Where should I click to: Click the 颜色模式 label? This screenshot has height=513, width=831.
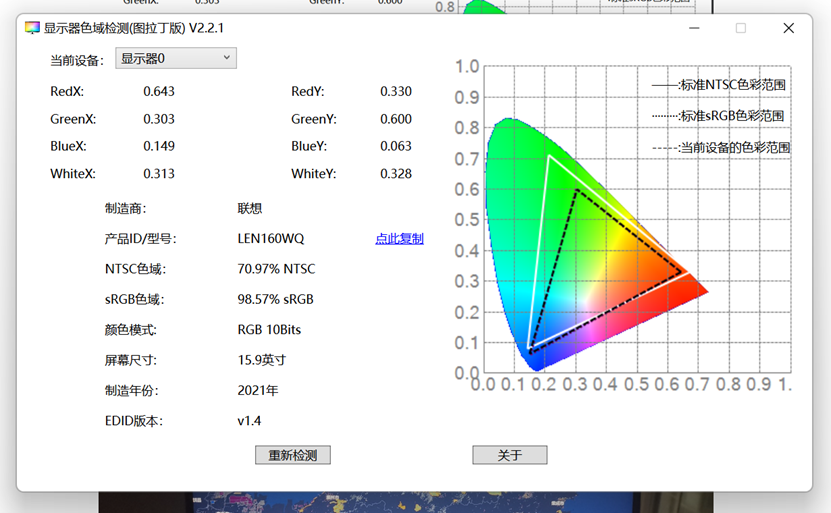(x=131, y=330)
